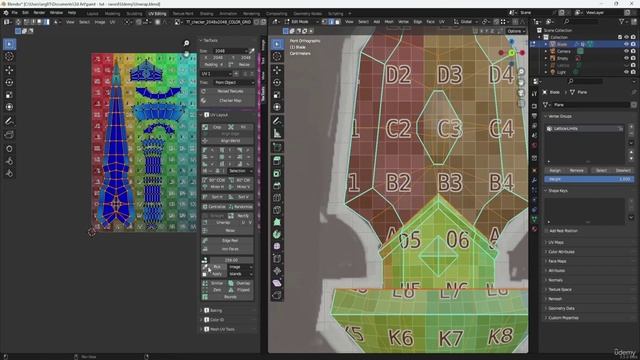Toggle the Collection eye visibility icon
Screen dimensions: 640x360
click(626, 37)
